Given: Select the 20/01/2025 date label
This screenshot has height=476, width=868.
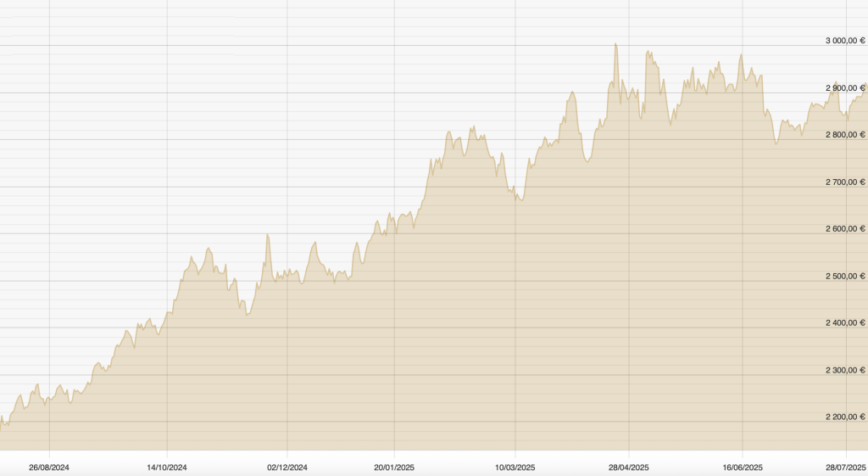Looking at the screenshot, I should coord(395,467).
